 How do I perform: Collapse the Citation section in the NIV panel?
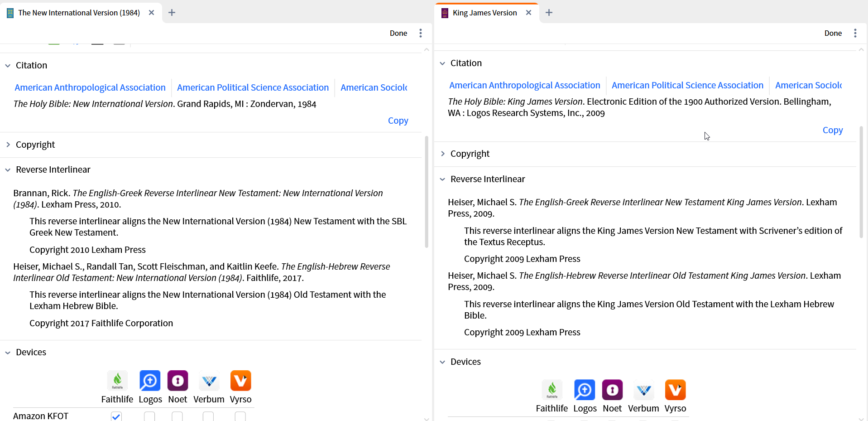[8, 66]
